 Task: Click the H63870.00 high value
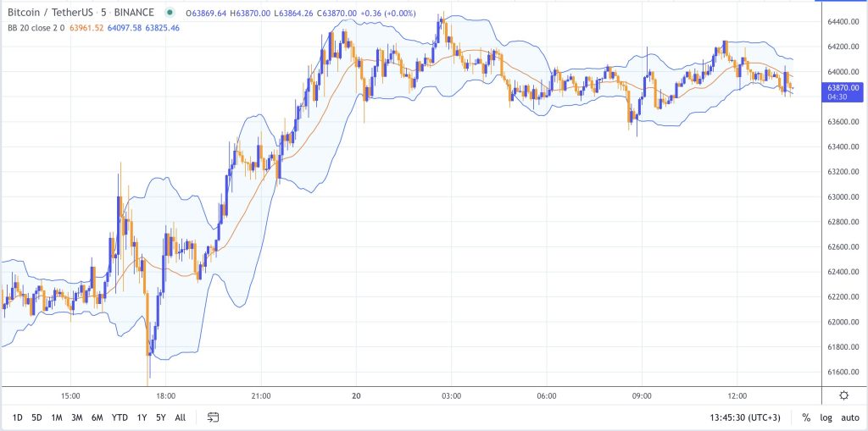pos(251,14)
